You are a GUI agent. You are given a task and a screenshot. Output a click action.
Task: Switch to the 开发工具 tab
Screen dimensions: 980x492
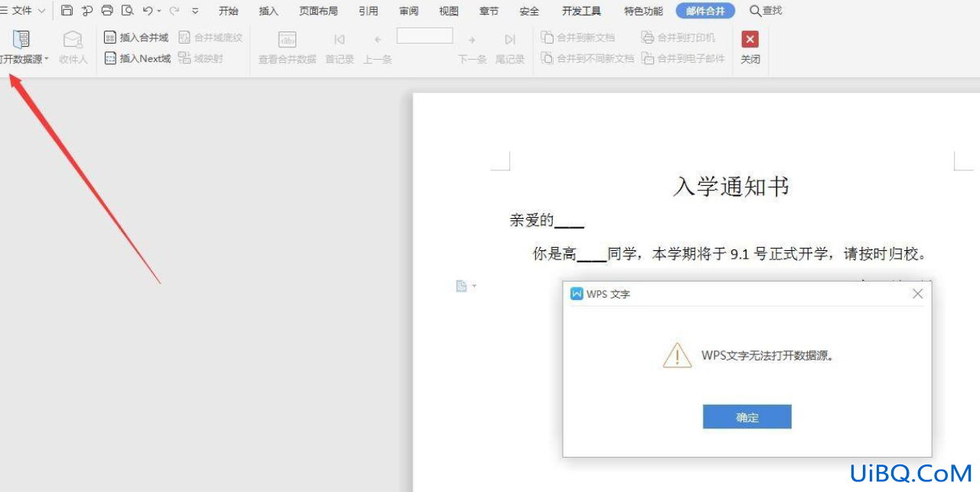(581, 11)
